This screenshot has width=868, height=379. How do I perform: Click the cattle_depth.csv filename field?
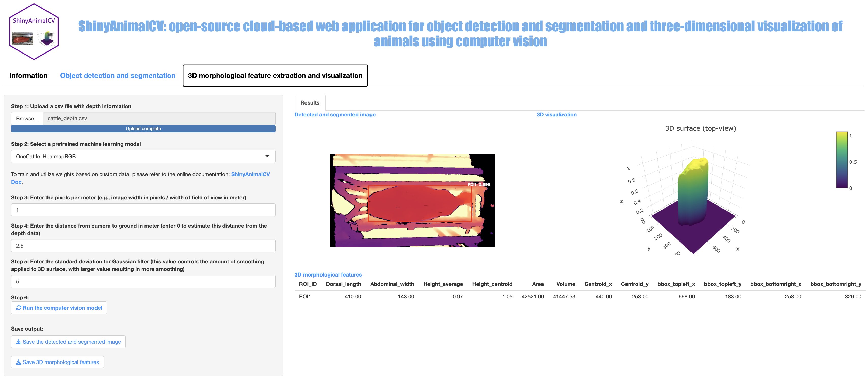click(158, 118)
